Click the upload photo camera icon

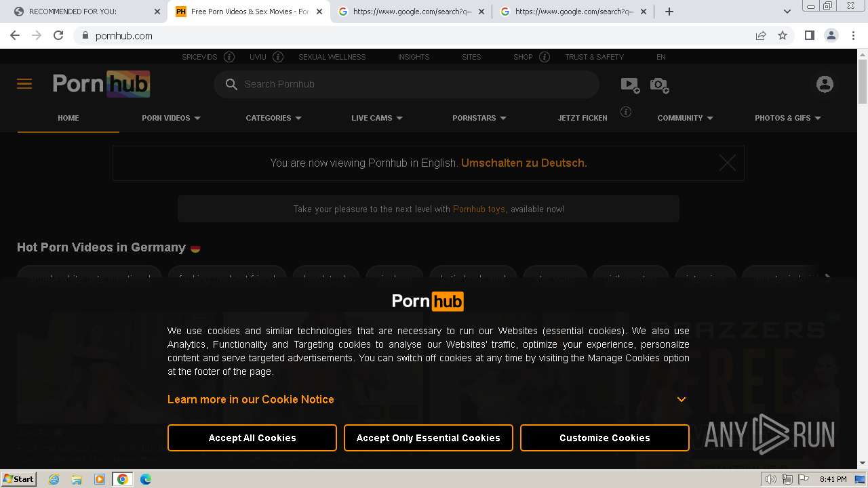click(659, 84)
